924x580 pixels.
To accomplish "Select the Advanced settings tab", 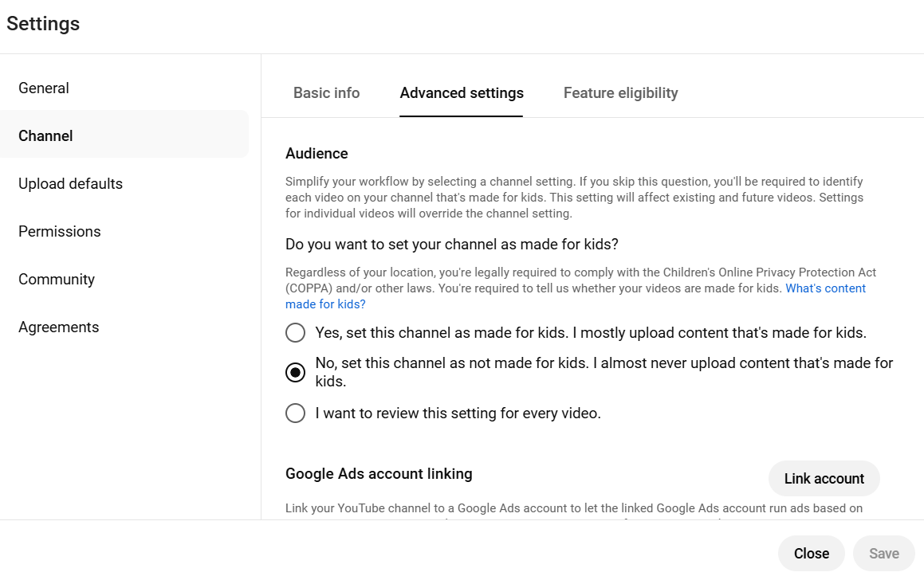I will pos(462,93).
